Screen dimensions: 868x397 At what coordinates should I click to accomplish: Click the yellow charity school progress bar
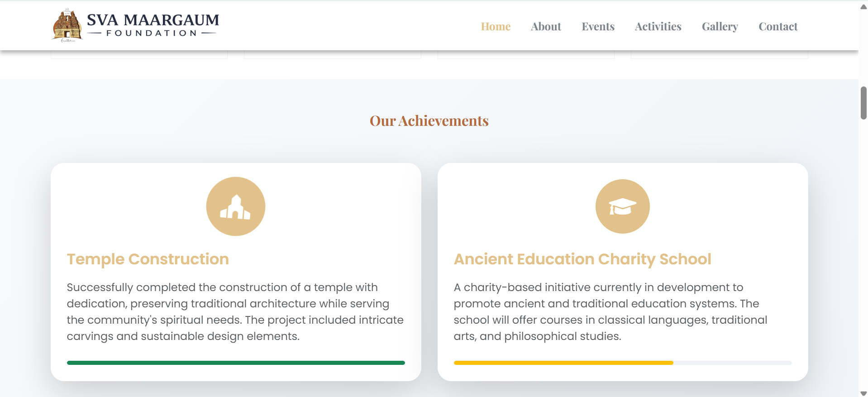tap(563, 363)
